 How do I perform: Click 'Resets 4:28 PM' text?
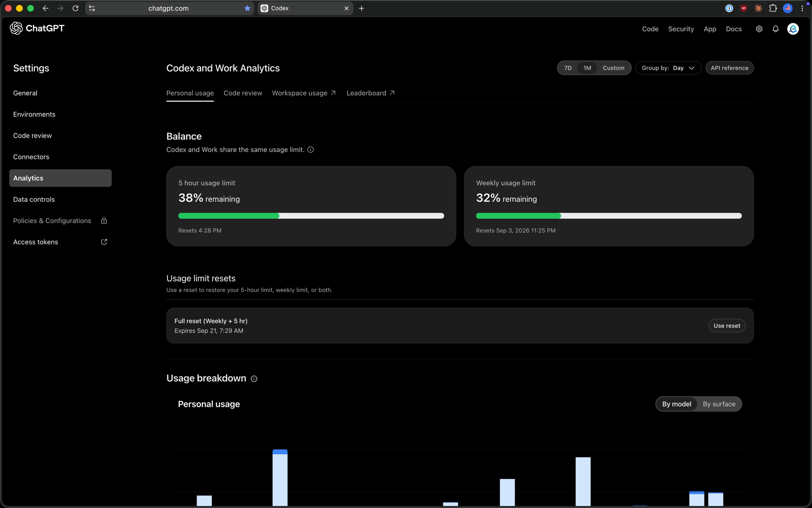[200, 230]
